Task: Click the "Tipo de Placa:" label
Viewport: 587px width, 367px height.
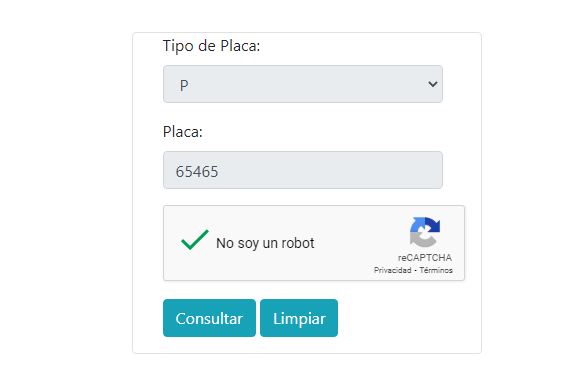Action: click(x=212, y=46)
